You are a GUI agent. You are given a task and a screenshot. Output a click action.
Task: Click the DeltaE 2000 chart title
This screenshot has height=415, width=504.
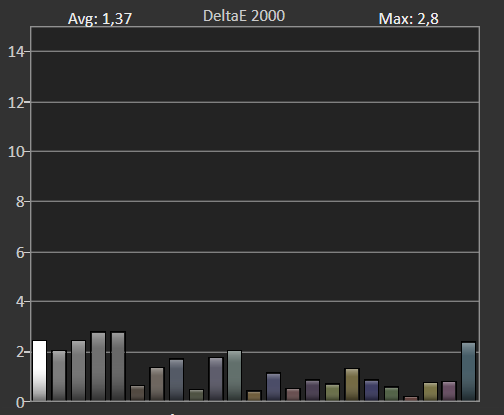[x=244, y=16]
